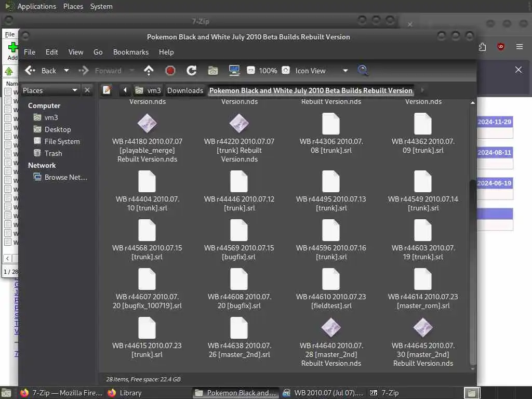Click the file view vertical scrollbar

(472, 271)
